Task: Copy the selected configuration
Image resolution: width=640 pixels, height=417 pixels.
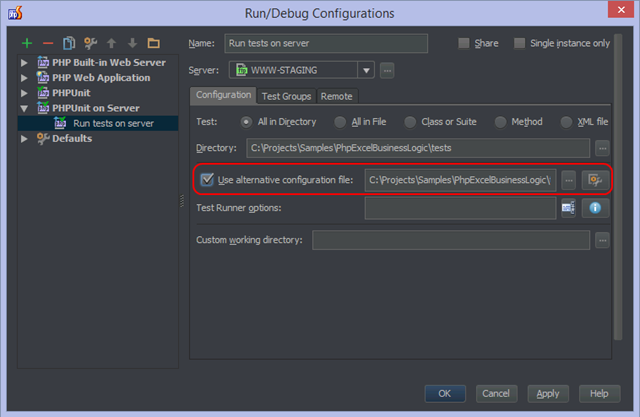Action: (x=69, y=43)
